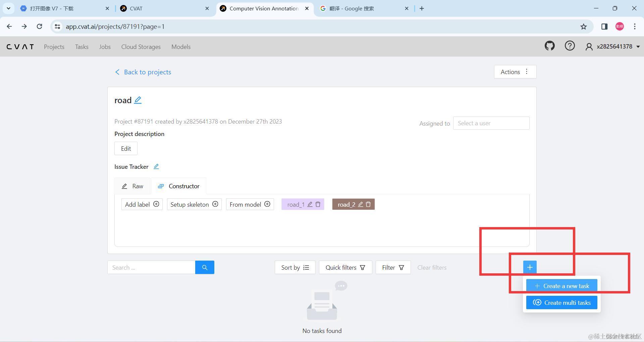Select Create a new task
This screenshot has height=342, width=644.
pyautogui.click(x=562, y=286)
